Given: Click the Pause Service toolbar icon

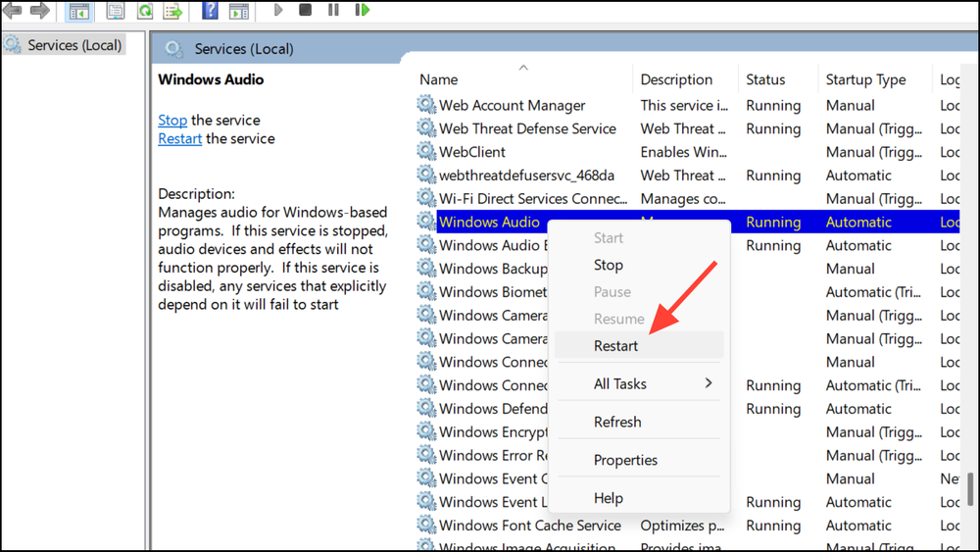Looking at the screenshot, I should click(333, 10).
